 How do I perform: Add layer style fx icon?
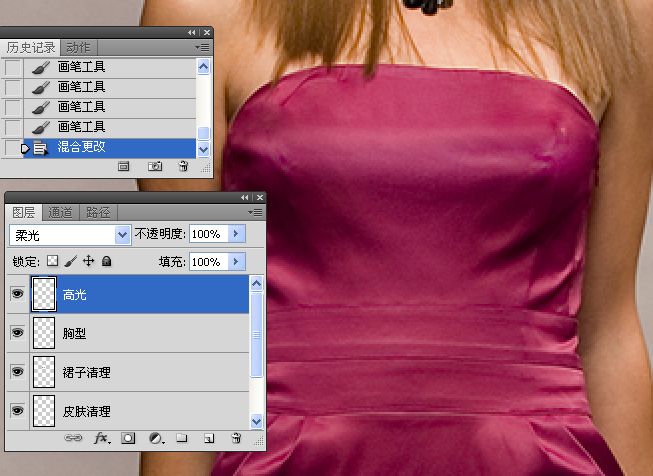[x=102, y=438]
